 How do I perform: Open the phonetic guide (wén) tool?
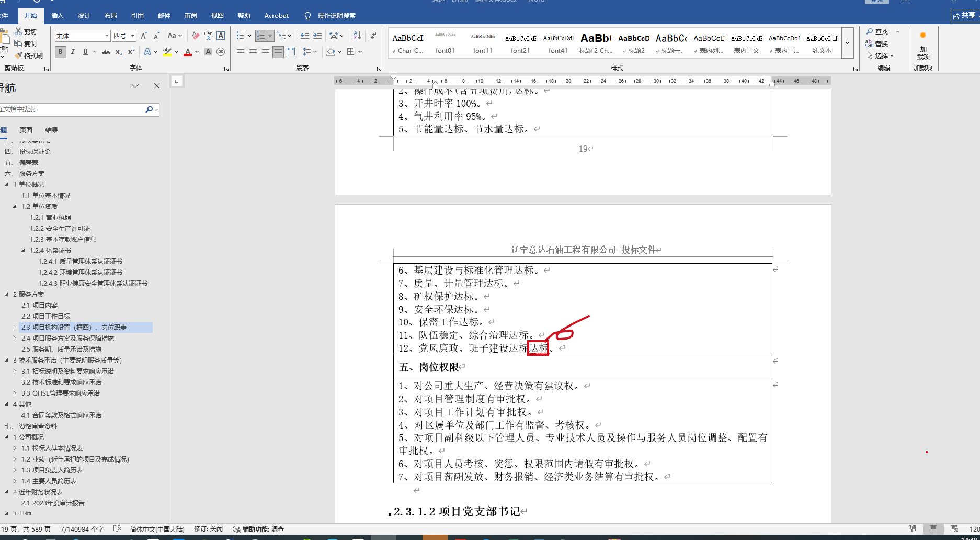tap(208, 36)
